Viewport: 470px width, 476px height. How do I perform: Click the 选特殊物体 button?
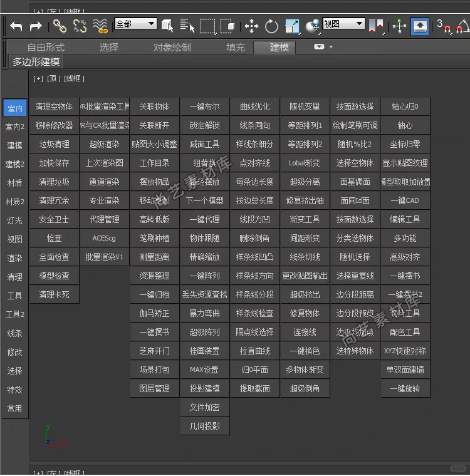click(x=355, y=351)
